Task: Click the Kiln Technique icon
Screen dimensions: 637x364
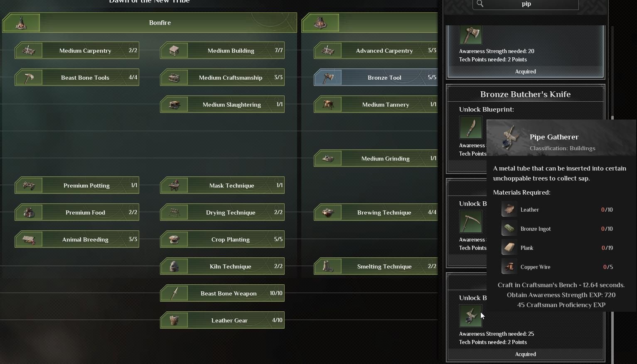Action: [174, 266]
